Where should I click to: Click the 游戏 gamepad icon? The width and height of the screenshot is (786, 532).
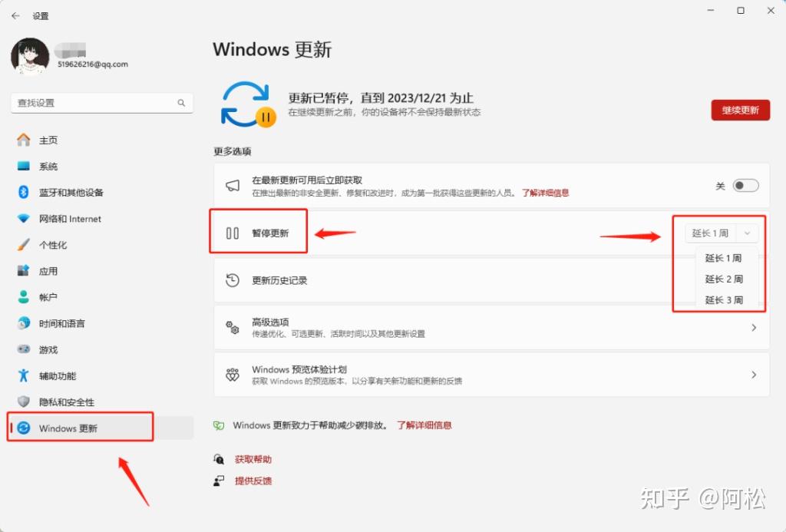24,349
